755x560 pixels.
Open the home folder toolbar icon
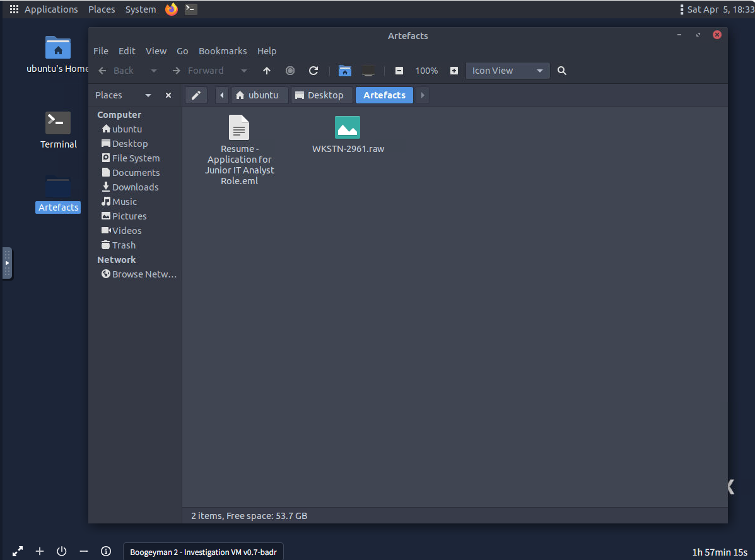345,71
